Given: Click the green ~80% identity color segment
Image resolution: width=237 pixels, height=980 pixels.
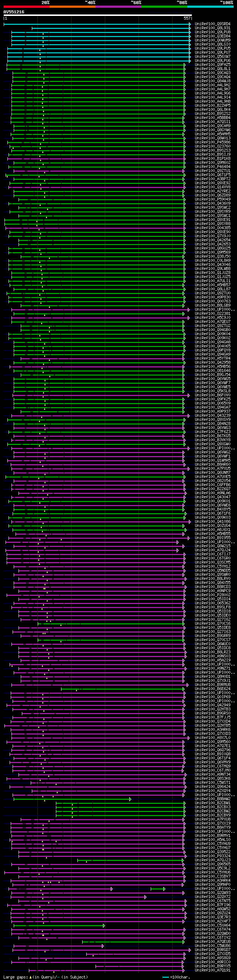Looking at the screenshot, I should (164, 6).
